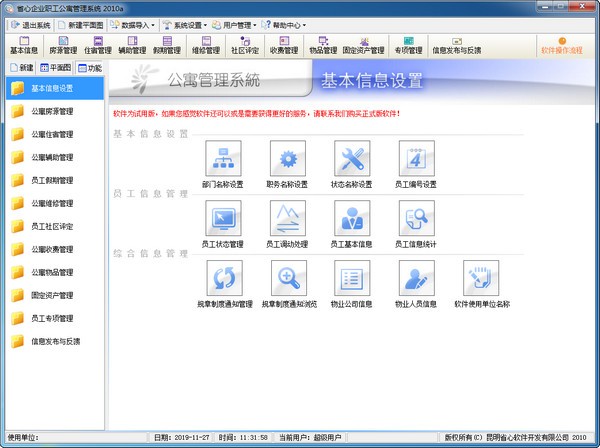600x448 pixels.
Task: Click 状态名称设置 wrench tools icon
Action: [351, 158]
